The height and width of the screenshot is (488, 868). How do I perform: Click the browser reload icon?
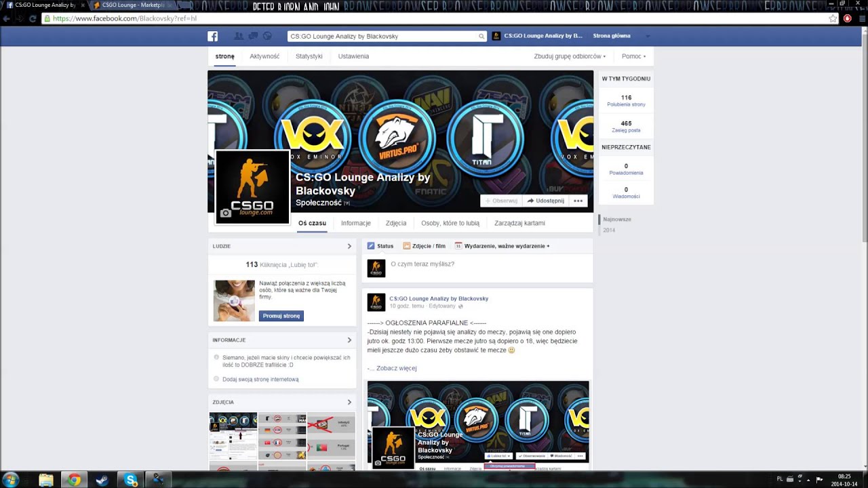(x=33, y=18)
